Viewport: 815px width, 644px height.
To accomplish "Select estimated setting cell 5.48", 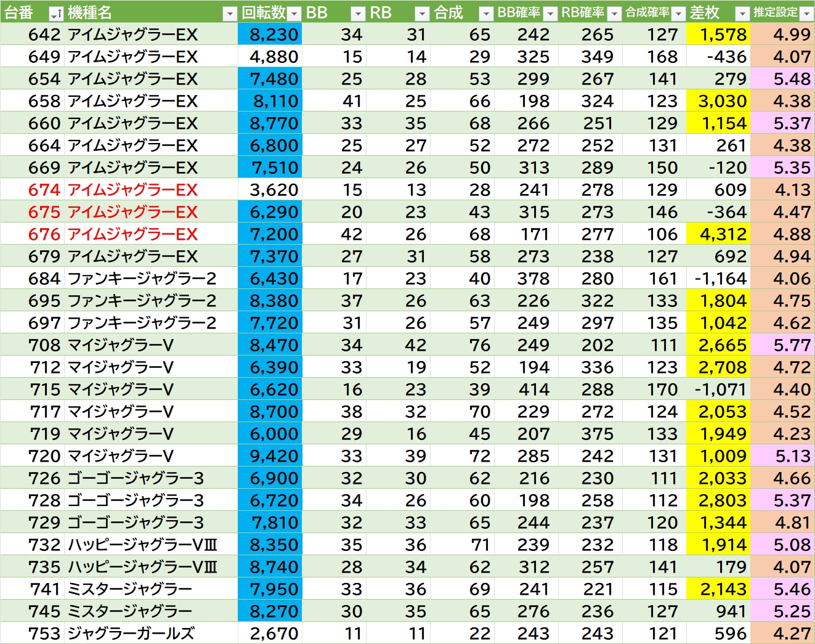I will (782, 79).
